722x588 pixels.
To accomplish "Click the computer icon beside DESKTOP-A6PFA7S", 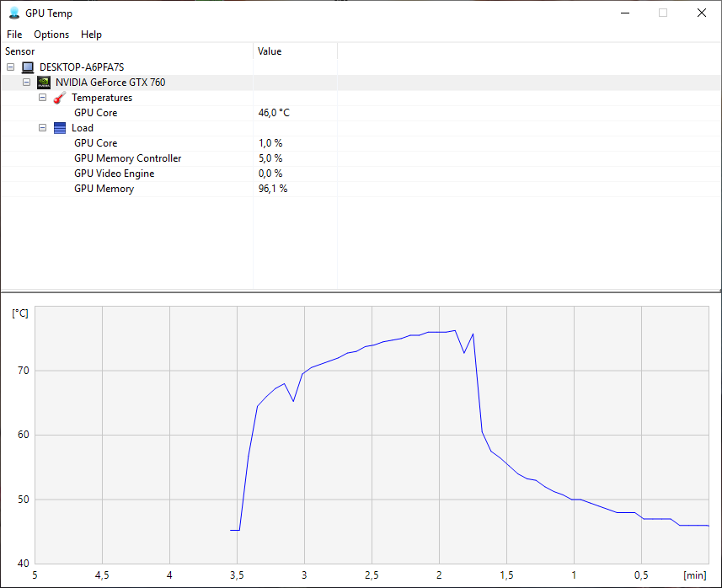I will click(28, 67).
